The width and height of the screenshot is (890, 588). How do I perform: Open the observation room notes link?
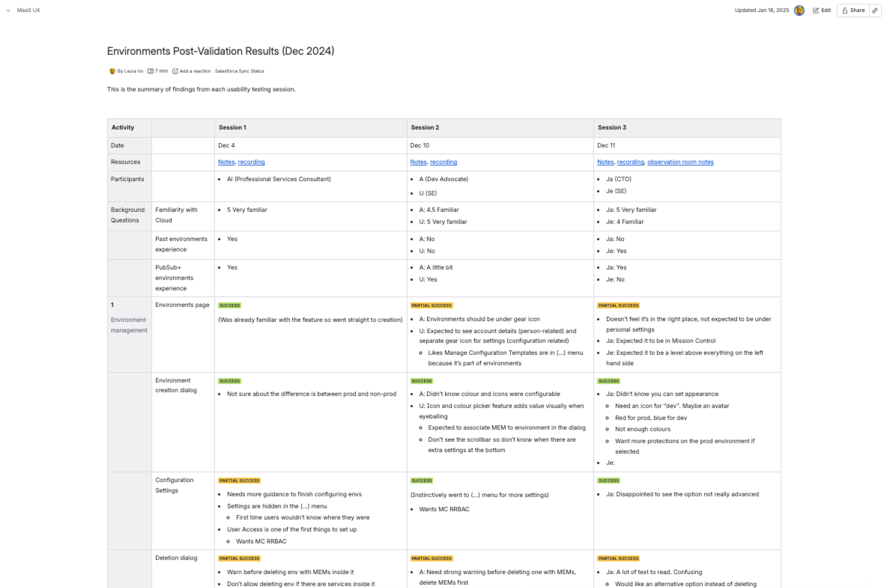(x=680, y=162)
